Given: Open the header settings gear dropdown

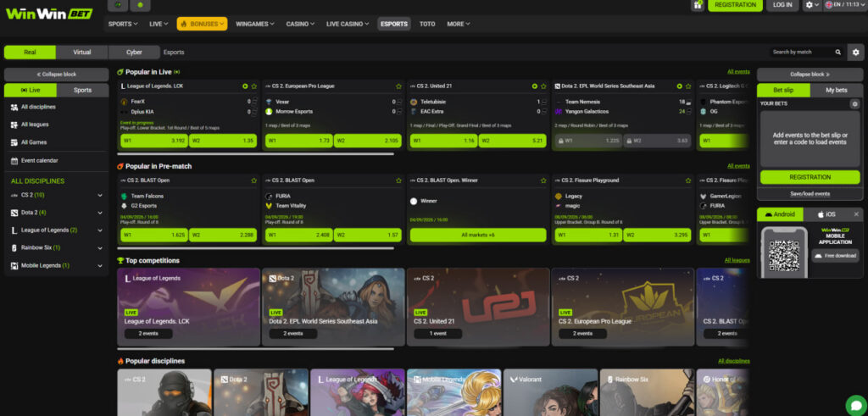Looking at the screenshot, I should coord(813,4).
